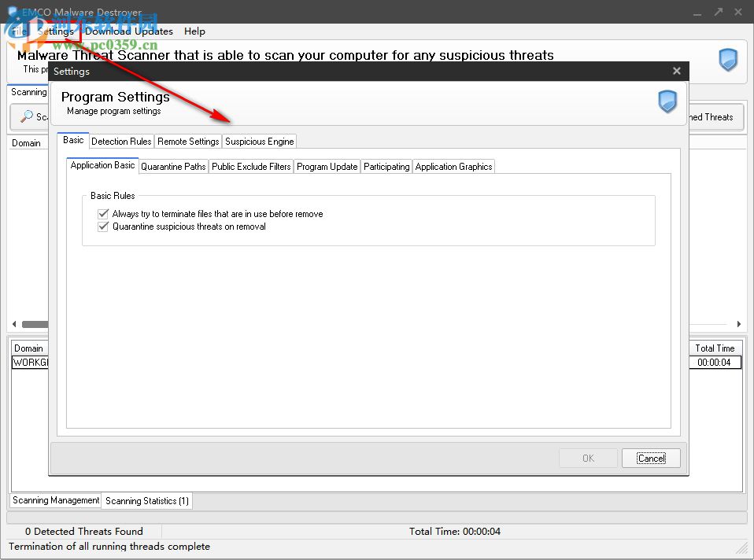The height and width of the screenshot is (560, 754).
Task: Click the shield icon in Program Settings header
Action: coord(666,102)
